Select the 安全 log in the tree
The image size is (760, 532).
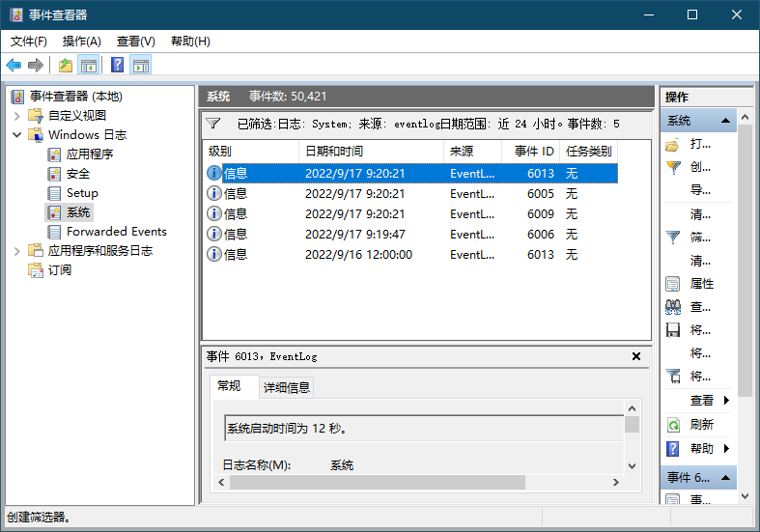pos(78,174)
